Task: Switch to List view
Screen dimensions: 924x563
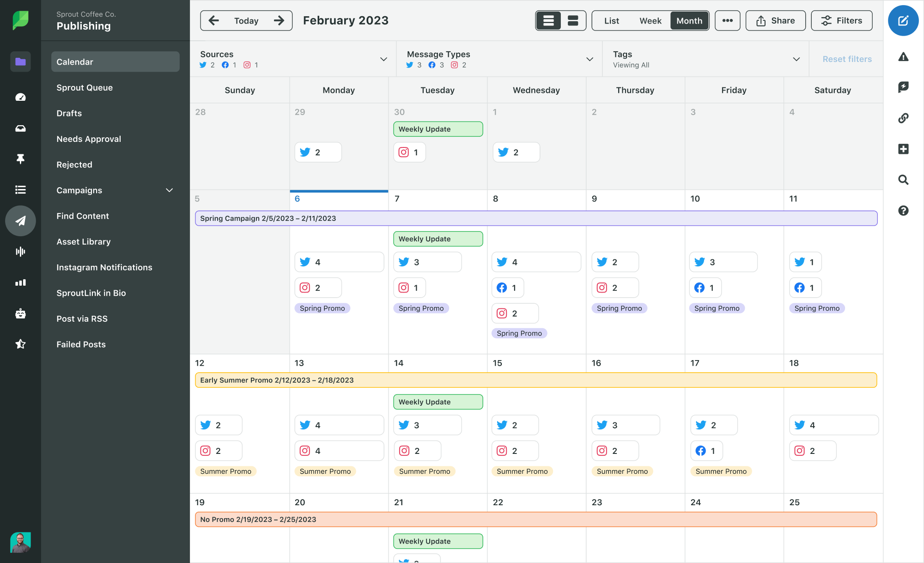Action: (610, 21)
